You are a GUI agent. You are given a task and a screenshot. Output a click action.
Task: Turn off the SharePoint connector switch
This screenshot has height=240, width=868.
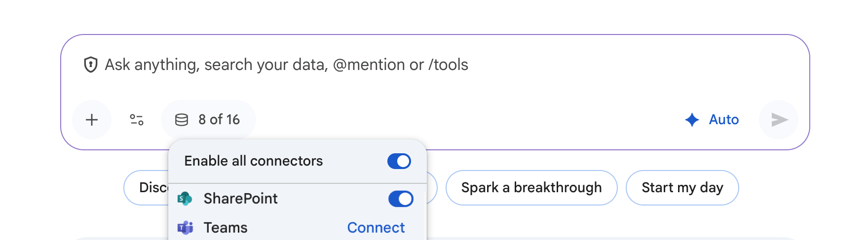click(x=401, y=199)
